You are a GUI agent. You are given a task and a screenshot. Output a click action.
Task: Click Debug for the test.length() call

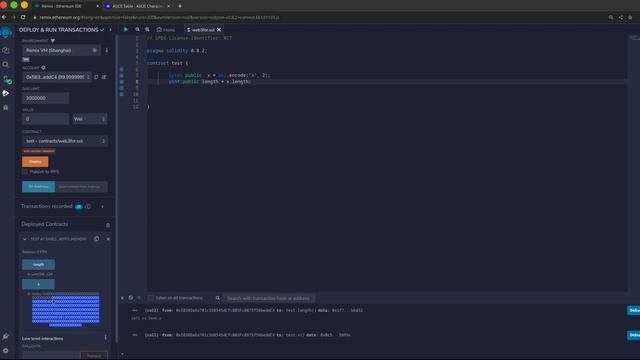point(633,310)
